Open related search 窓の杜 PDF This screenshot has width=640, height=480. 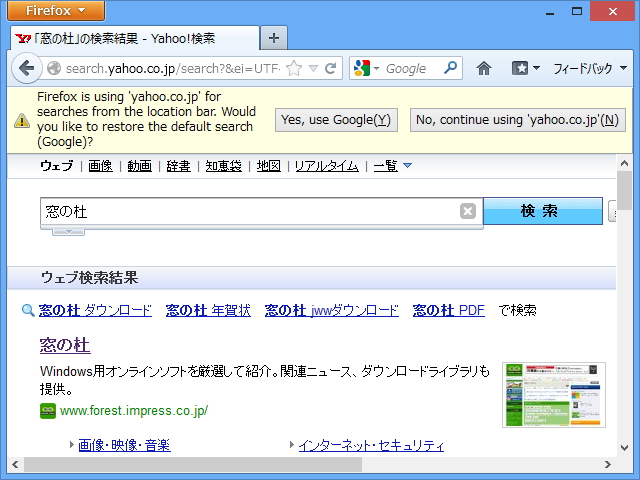click(x=449, y=311)
